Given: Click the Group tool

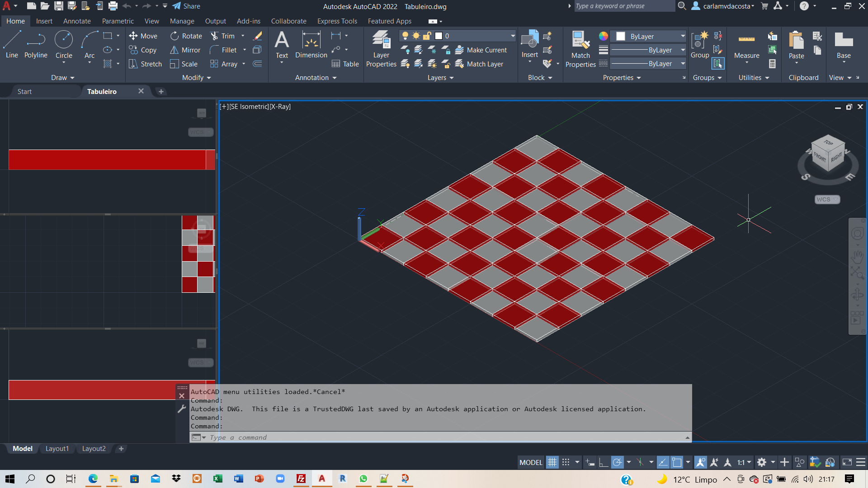Looking at the screenshot, I should [x=700, y=44].
